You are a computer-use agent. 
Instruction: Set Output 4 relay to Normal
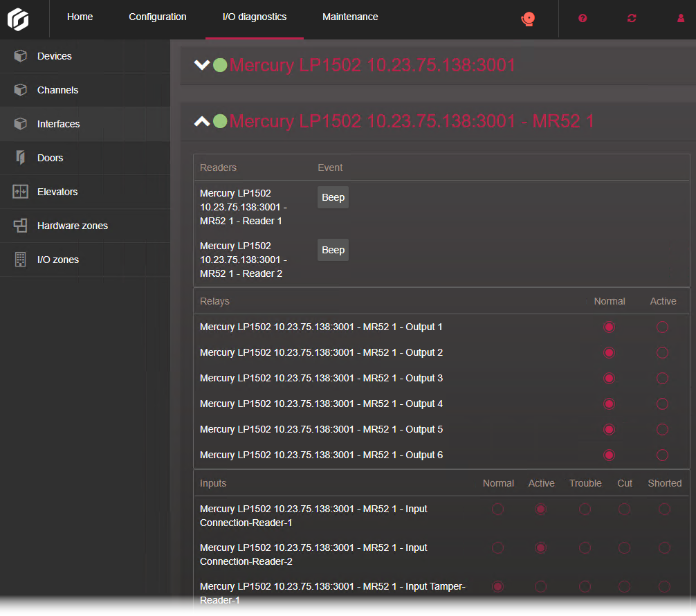coord(609,404)
